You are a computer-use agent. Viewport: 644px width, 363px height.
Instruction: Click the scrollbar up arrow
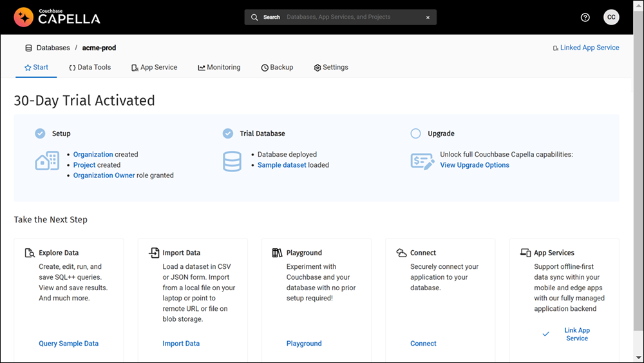(x=638, y=5)
